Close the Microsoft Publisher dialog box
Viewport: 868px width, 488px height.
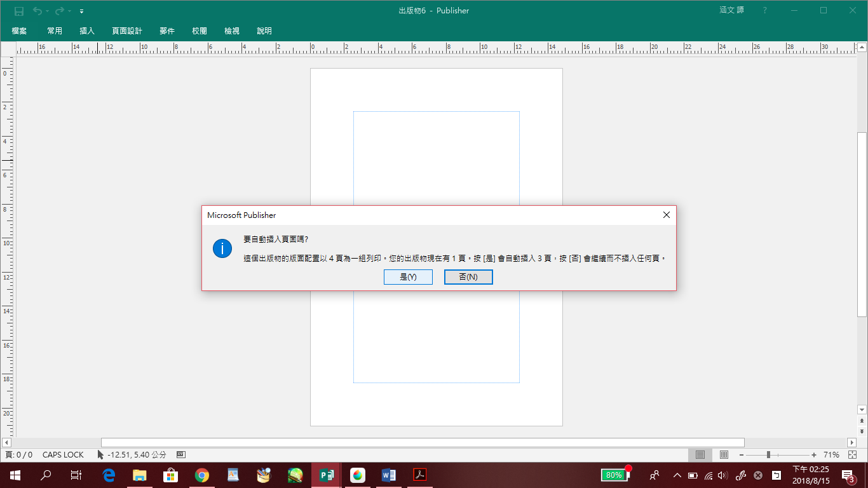[666, 215]
